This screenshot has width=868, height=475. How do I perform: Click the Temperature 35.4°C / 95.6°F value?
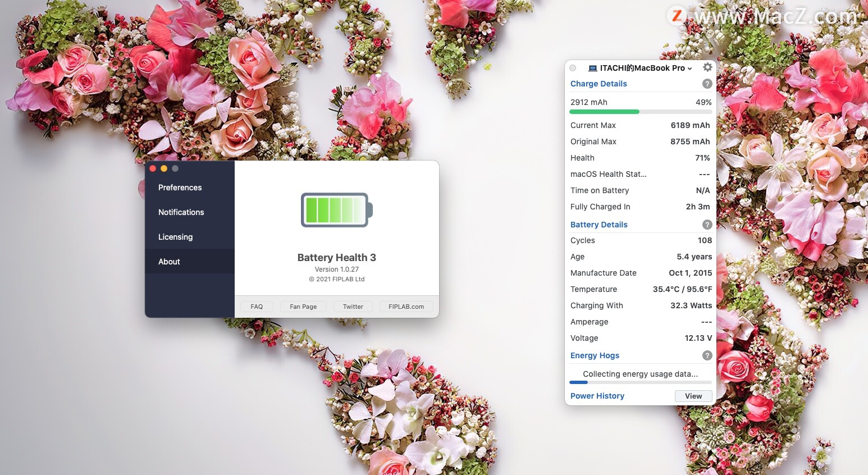point(682,289)
